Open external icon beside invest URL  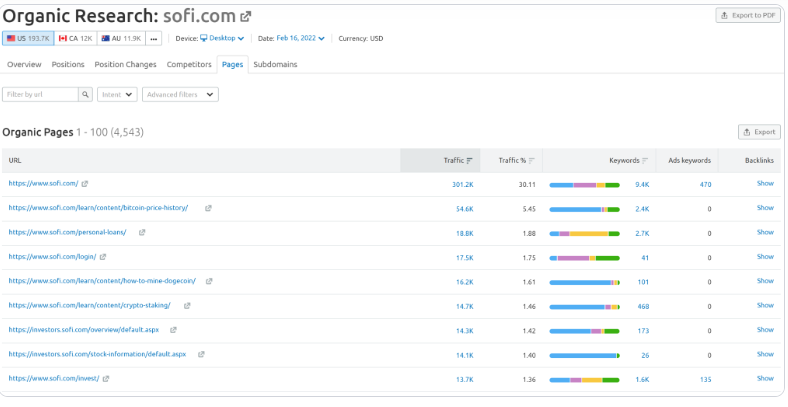(x=106, y=379)
